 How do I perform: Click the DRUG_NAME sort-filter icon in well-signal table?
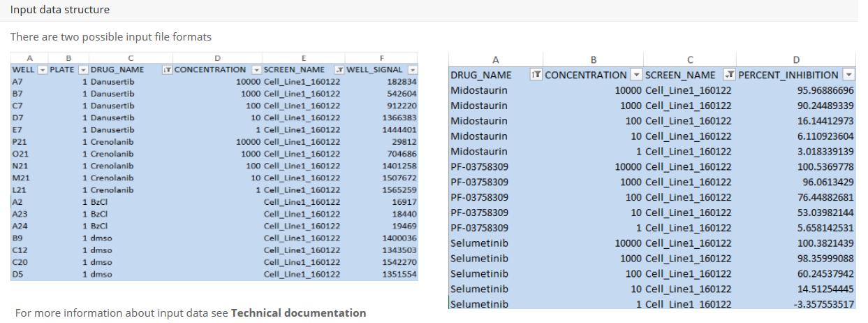coord(167,70)
